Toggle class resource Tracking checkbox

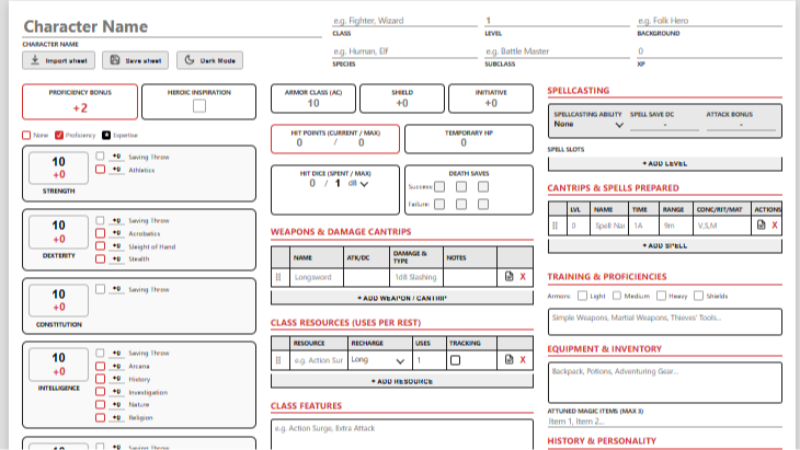(455, 360)
